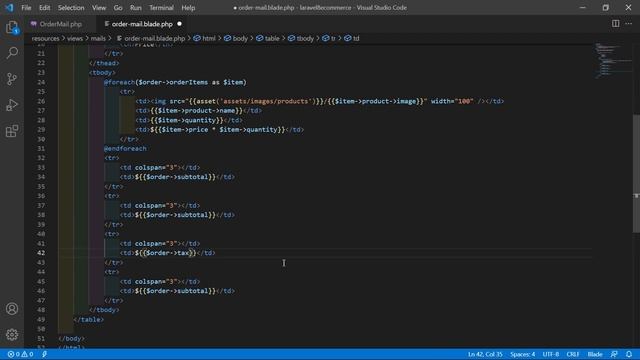640x360 pixels.
Task: Click line number 42 in gutter
Action: [x=41, y=253]
